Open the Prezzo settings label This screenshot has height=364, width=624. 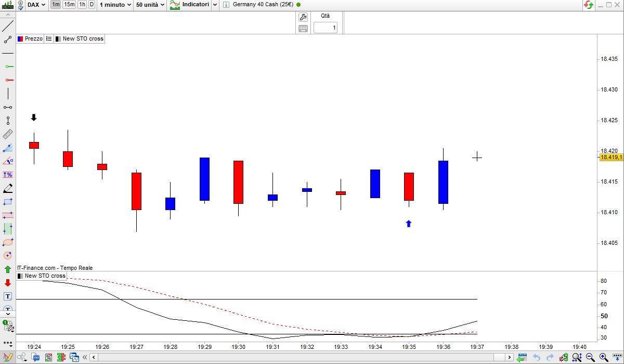[x=30, y=38]
